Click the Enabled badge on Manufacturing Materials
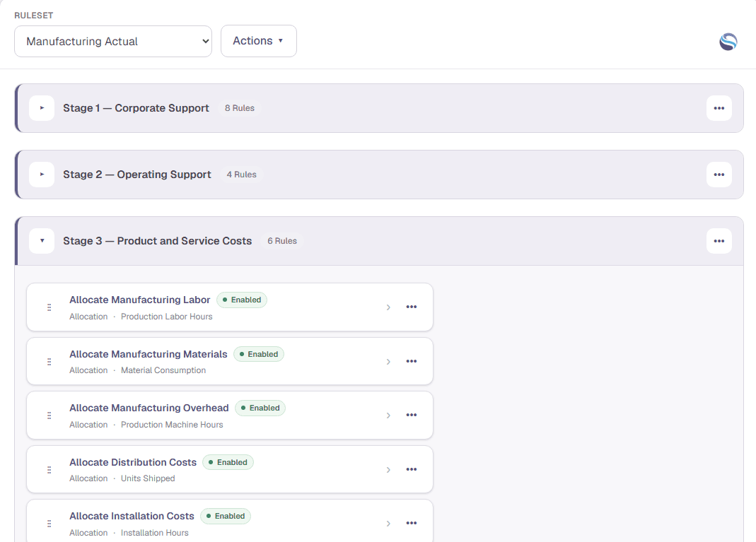The height and width of the screenshot is (542, 756). 258,354
